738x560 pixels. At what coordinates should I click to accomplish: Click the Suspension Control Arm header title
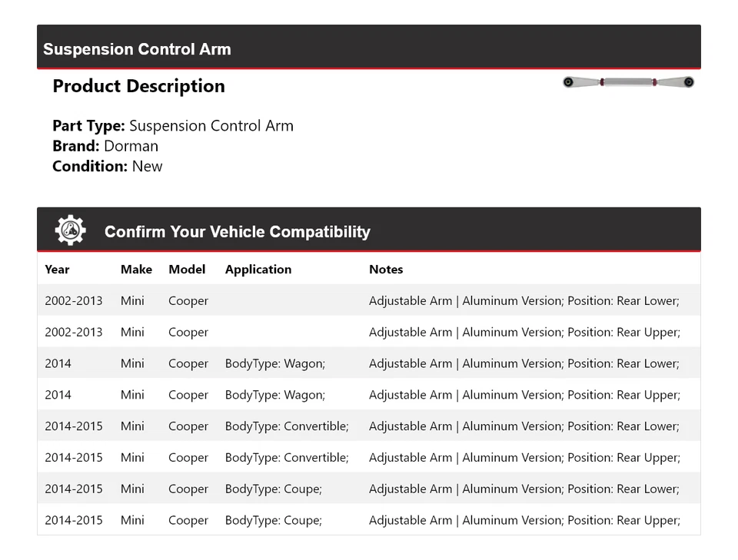pyautogui.click(x=137, y=49)
